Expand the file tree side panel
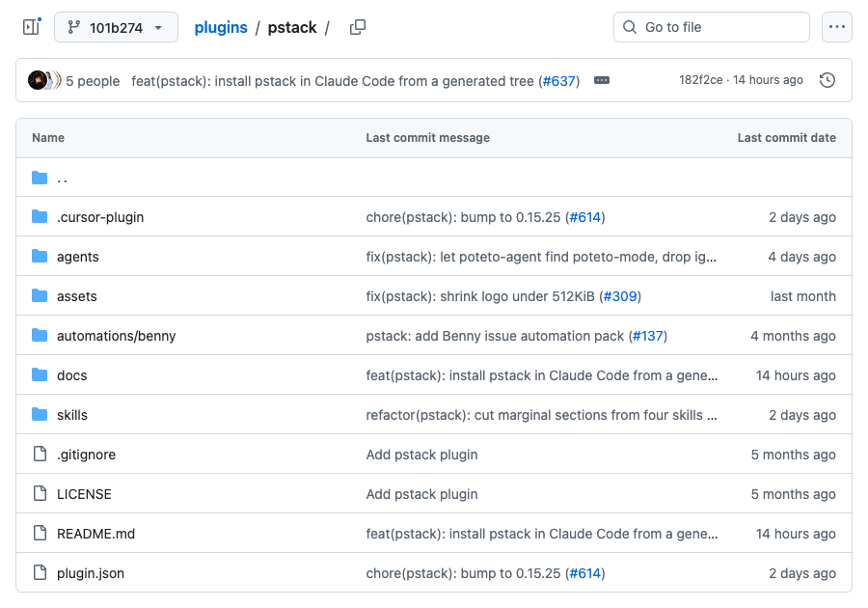The image size is (868, 608). (32, 27)
